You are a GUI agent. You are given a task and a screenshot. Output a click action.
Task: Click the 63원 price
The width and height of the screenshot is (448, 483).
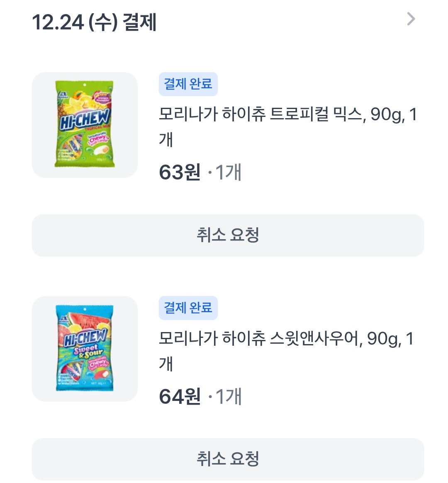[x=180, y=172]
